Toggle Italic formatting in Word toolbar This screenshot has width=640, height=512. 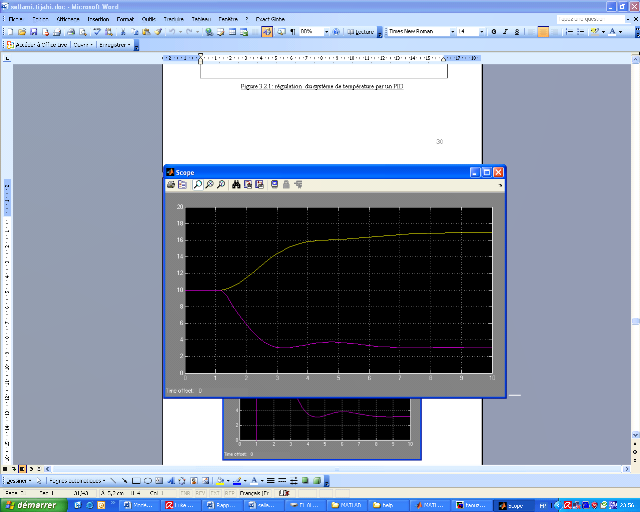coord(504,32)
